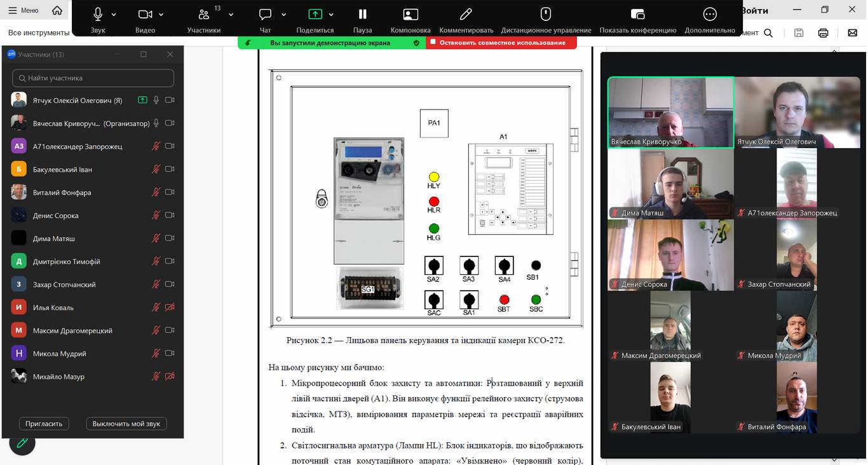Toggle the video camera in the meeting toolbar

click(x=145, y=14)
